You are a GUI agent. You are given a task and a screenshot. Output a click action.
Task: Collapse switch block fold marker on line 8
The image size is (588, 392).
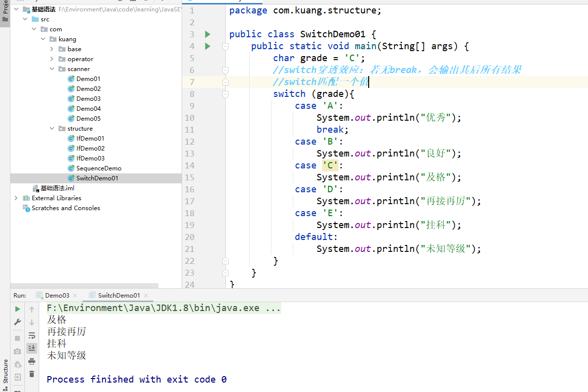coord(225,94)
